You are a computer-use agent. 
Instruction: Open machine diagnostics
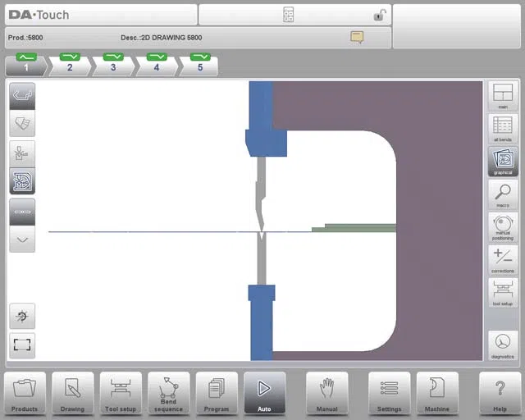point(503,345)
